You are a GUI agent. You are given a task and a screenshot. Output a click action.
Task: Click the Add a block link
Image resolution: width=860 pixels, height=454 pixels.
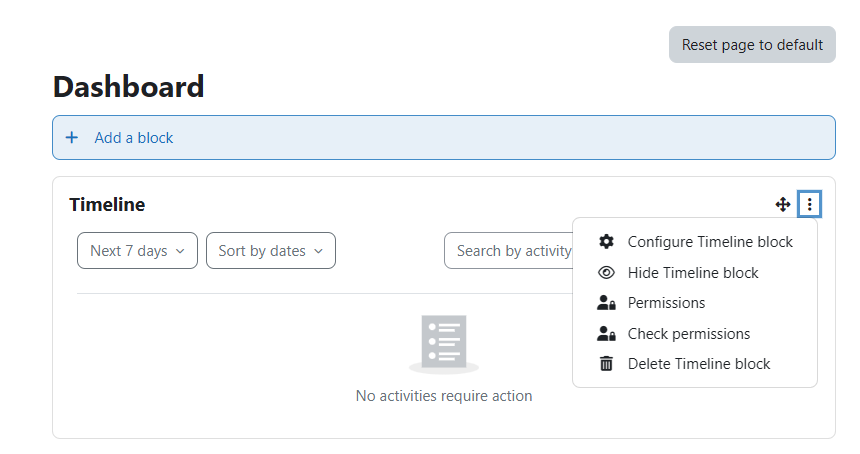[133, 138]
